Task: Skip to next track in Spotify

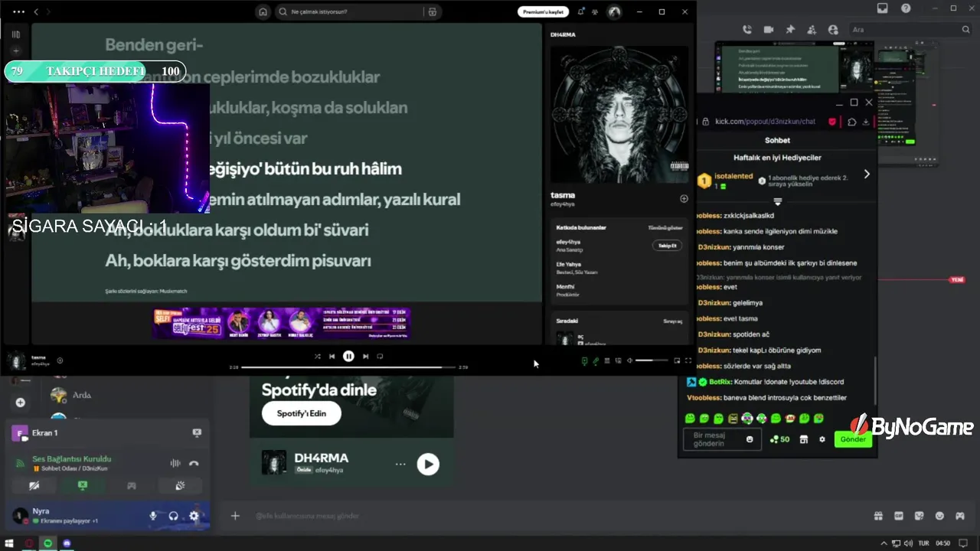Action: tap(365, 356)
